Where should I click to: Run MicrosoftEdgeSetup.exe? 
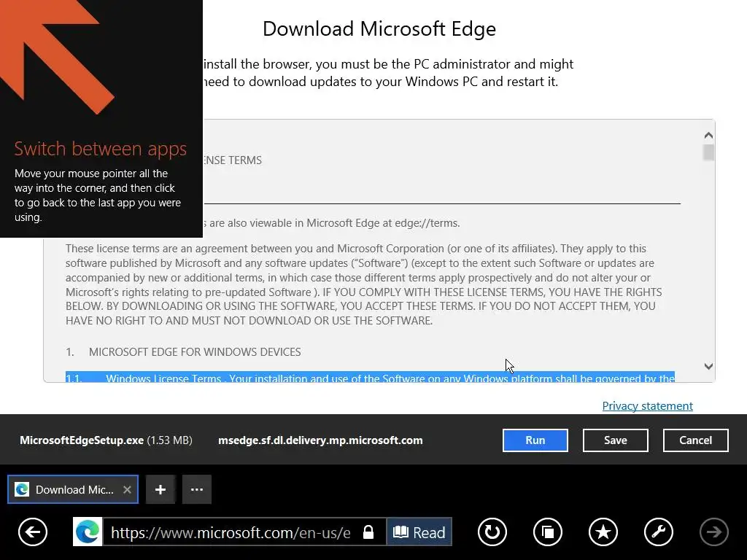tap(535, 440)
